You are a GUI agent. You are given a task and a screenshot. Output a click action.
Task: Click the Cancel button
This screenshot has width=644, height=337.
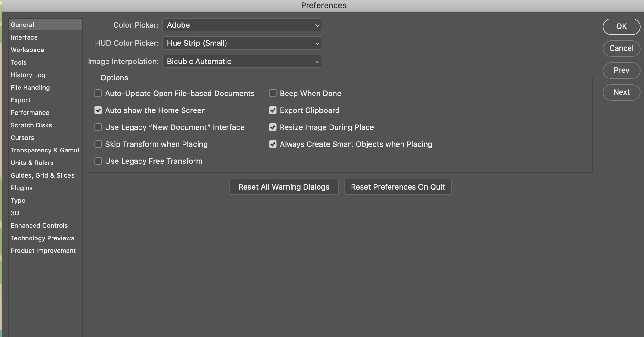pyautogui.click(x=621, y=48)
